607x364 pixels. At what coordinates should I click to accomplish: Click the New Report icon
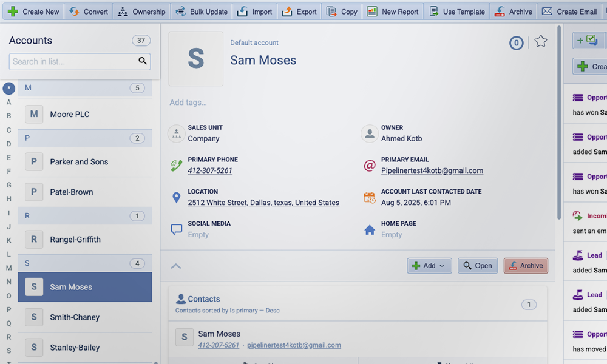(372, 12)
